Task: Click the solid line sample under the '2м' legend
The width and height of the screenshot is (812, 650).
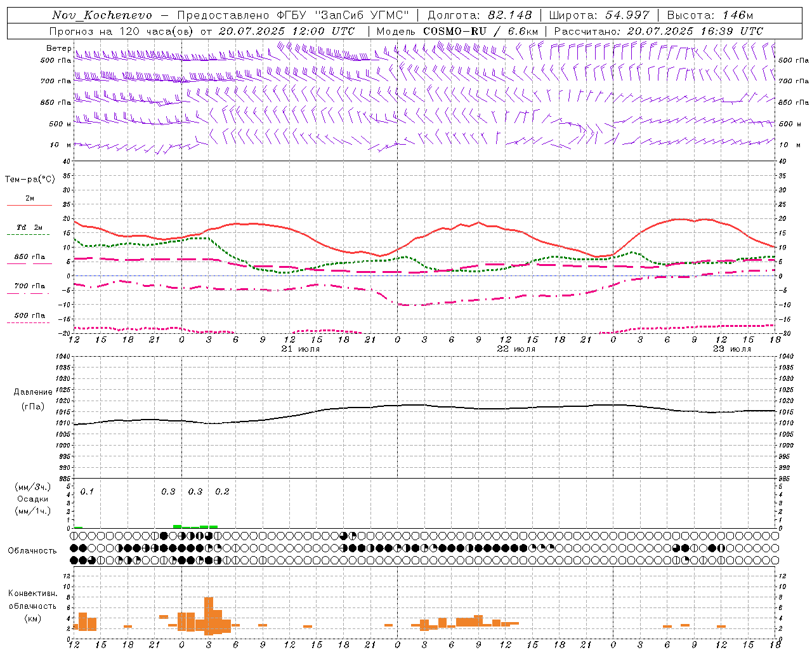Action: tap(29, 206)
